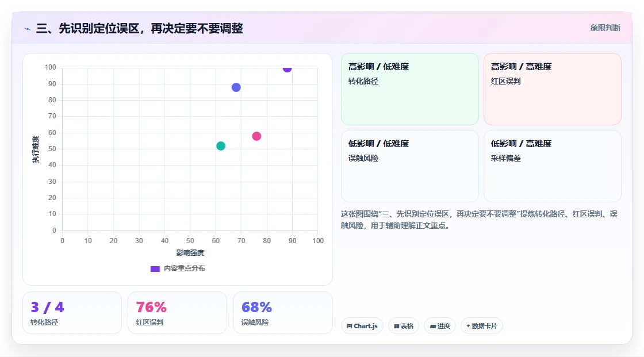Click the 3 / 4 转化路径 stat card
The image size is (644, 357).
tap(72, 313)
